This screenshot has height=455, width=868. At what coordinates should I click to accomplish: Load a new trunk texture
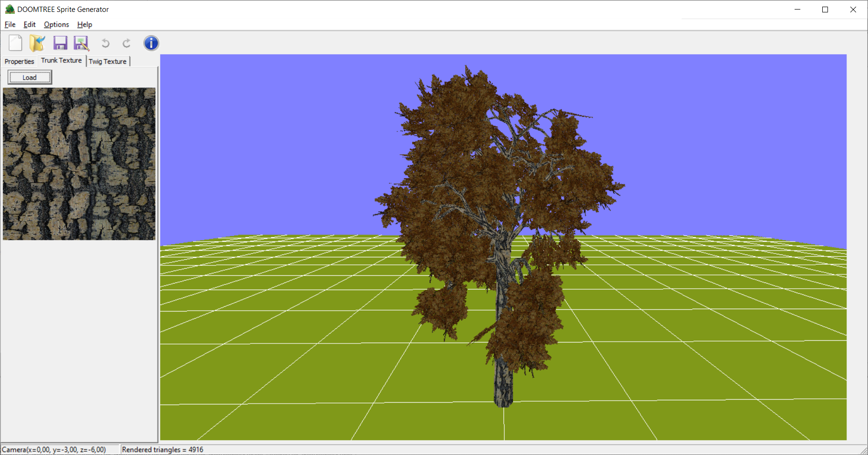coord(29,77)
